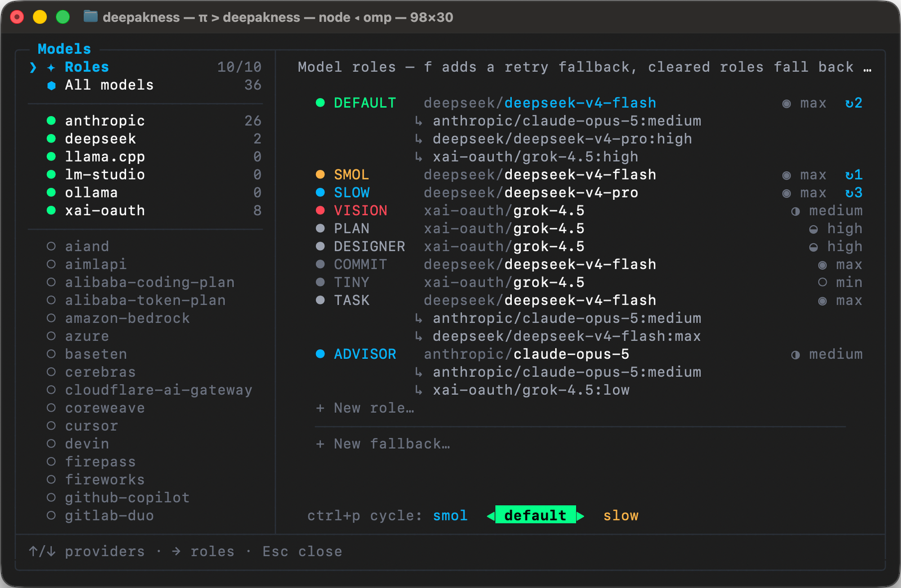Enable the amazon-bedrock provider circle
This screenshot has width=901, height=588.
[51, 318]
